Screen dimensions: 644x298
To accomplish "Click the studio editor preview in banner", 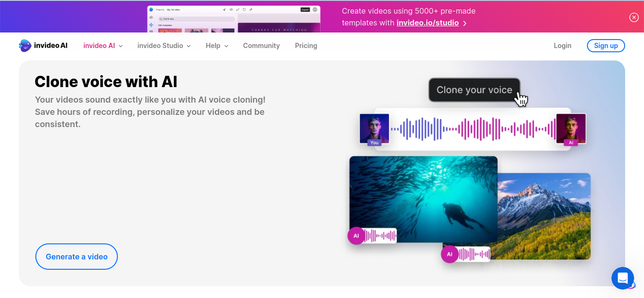I will tap(234, 19).
